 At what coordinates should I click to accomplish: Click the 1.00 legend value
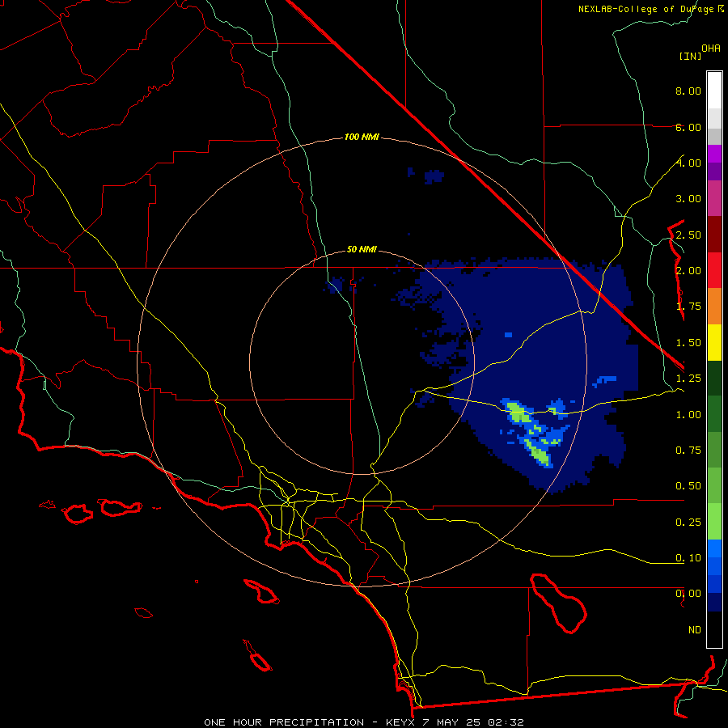(x=688, y=415)
